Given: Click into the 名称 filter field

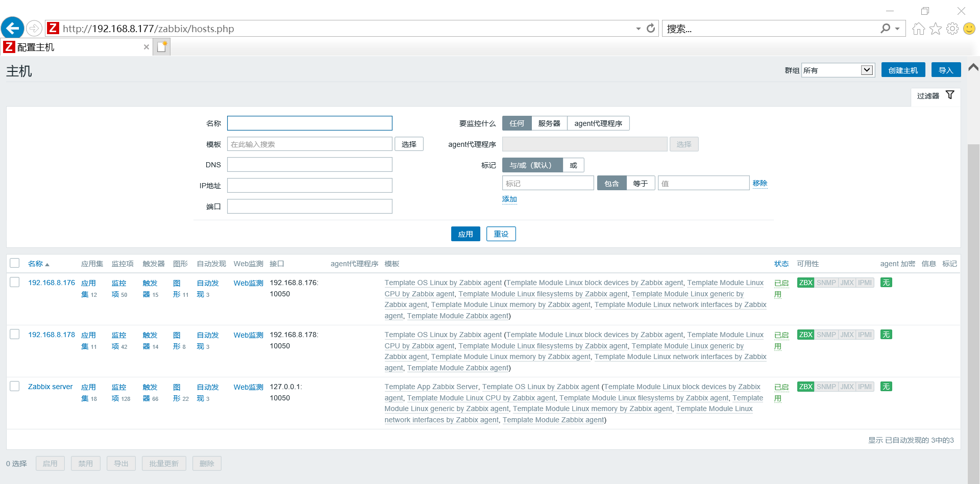Looking at the screenshot, I should click(x=310, y=123).
